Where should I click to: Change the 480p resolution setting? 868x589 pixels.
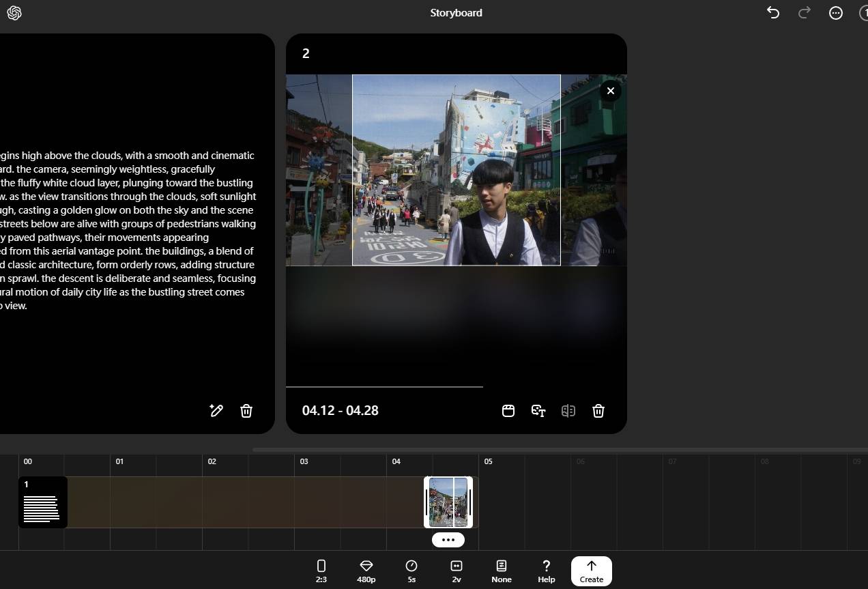[x=366, y=571]
